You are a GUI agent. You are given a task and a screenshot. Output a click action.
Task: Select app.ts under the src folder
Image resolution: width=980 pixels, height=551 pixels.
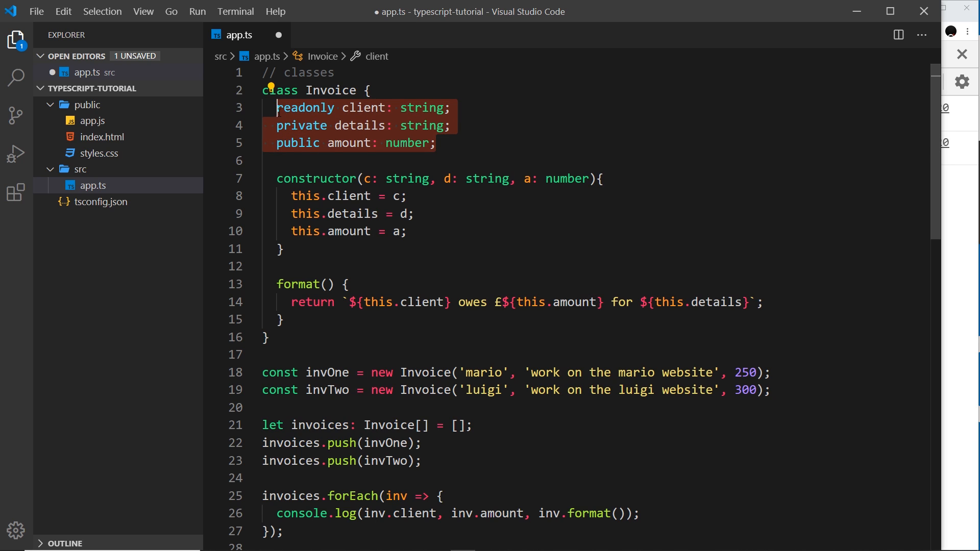pos(118,185)
